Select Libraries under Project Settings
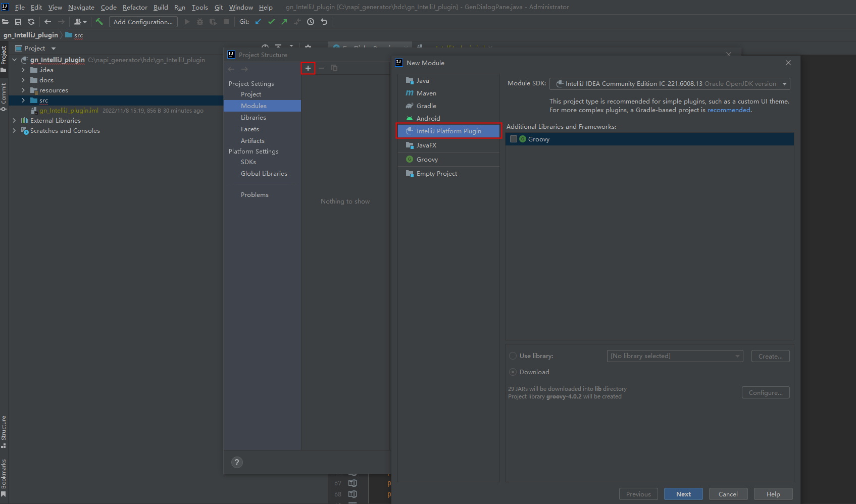 (253, 118)
